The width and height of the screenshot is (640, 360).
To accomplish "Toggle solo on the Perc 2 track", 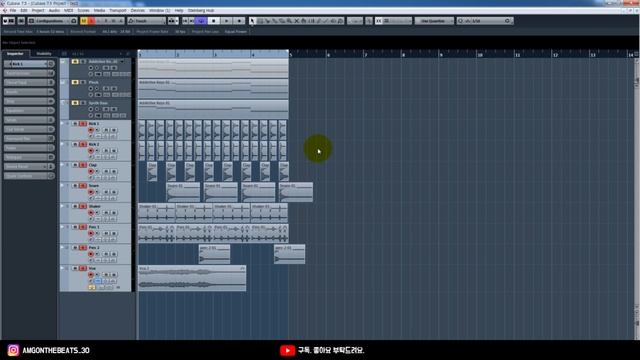I will [x=83, y=248].
